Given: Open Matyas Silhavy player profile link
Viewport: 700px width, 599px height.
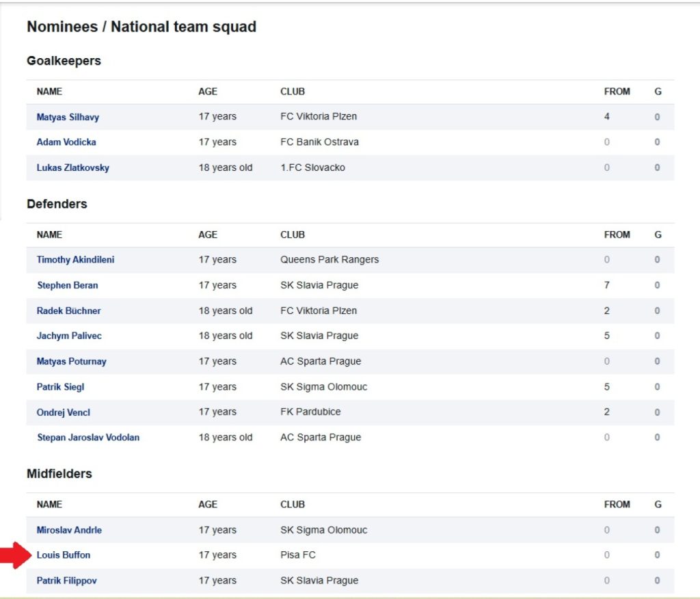Looking at the screenshot, I should click(x=68, y=117).
